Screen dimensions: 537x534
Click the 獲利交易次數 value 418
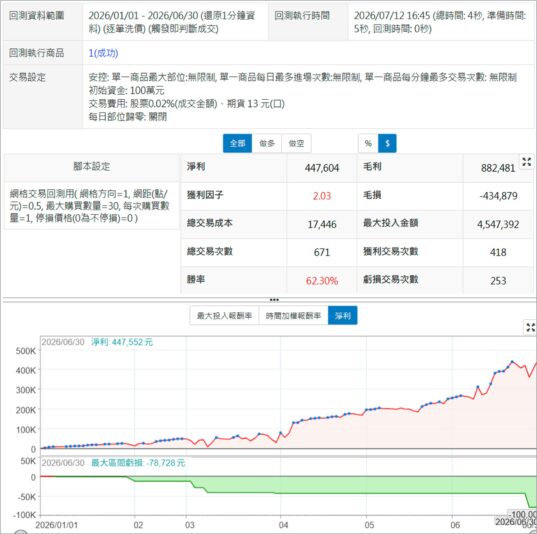(x=498, y=252)
